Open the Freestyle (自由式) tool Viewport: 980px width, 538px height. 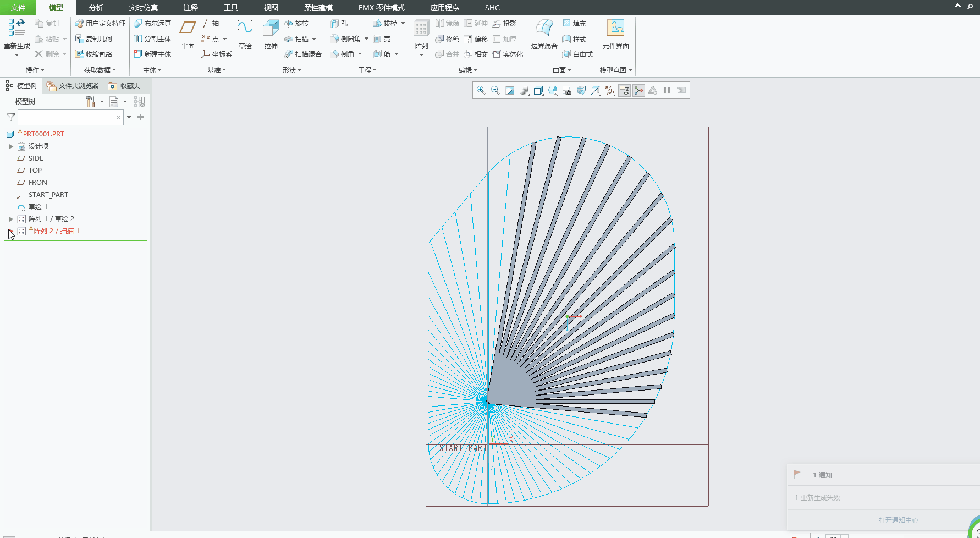click(577, 54)
